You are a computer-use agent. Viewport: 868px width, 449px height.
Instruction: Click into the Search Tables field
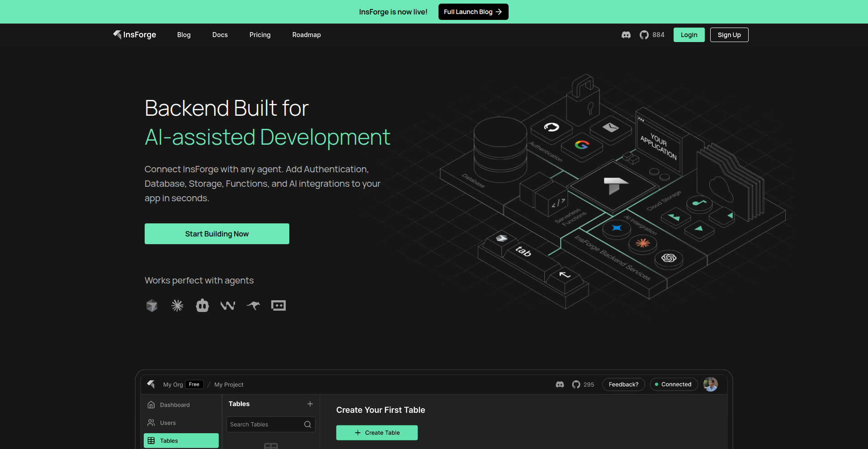tap(264, 425)
